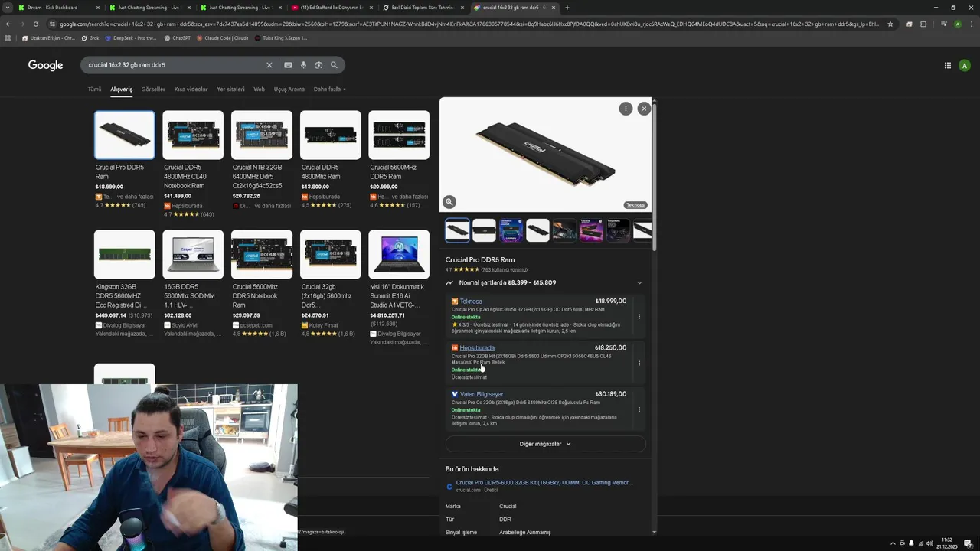Click the price trend chart icon
This screenshot has height=551, width=980.
[x=449, y=282]
